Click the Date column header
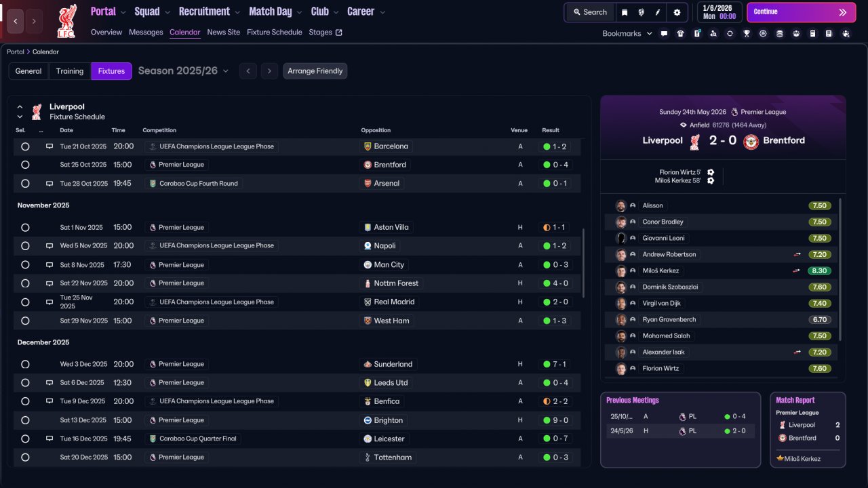 [66, 130]
